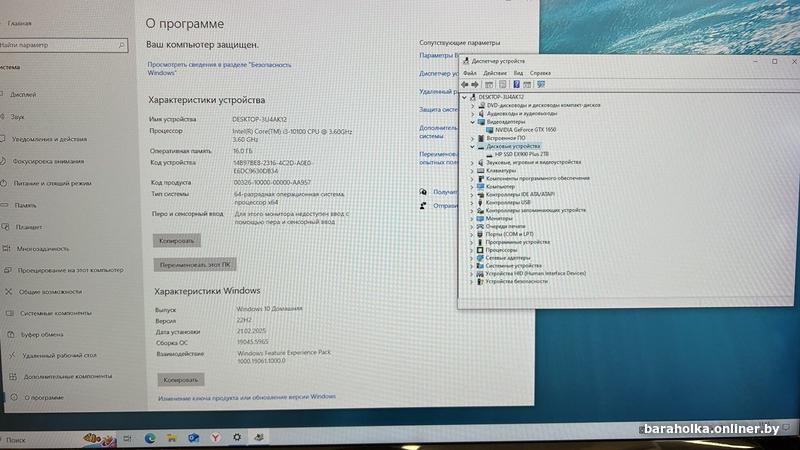Click the Копировать button under device specifications
The width and height of the screenshot is (800, 450).
(177, 241)
